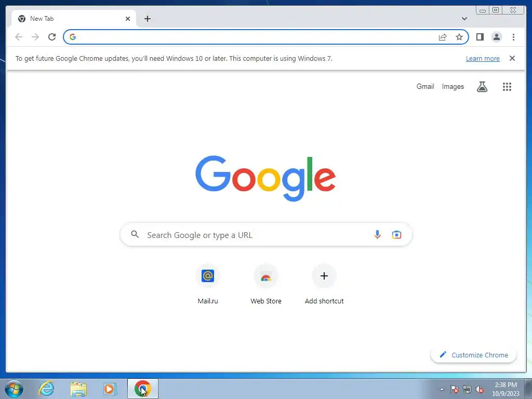Select the New Tab tab
The image size is (532, 399).
pyautogui.click(x=74, y=19)
